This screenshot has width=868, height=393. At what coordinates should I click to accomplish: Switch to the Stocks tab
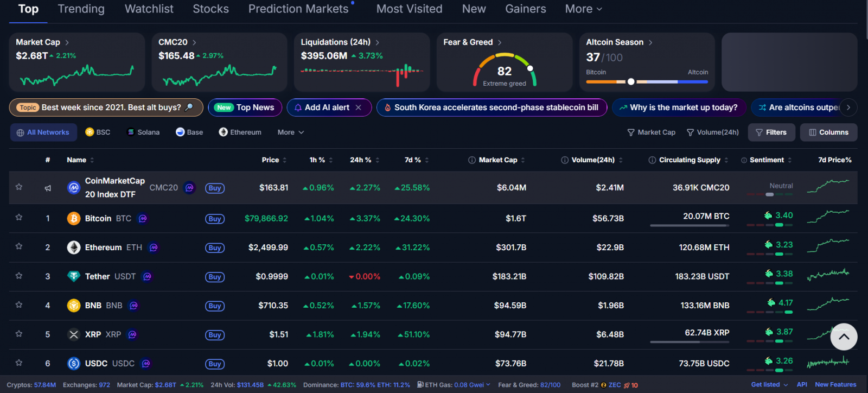(211, 9)
